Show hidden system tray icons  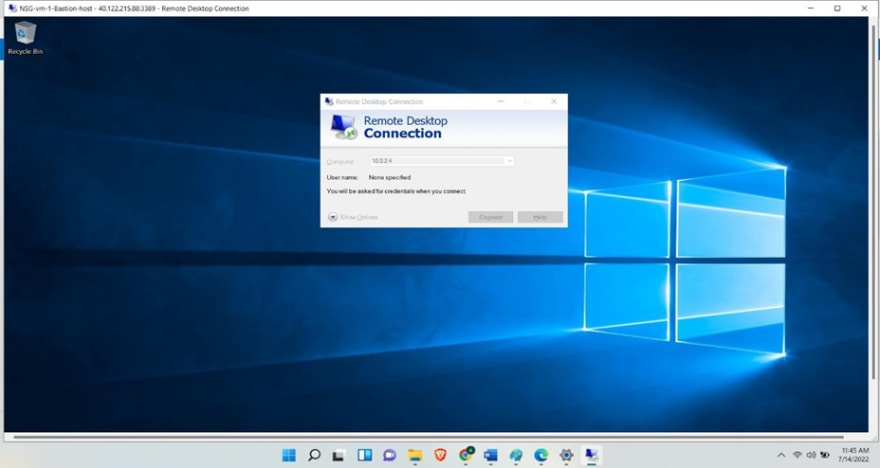[781, 455]
